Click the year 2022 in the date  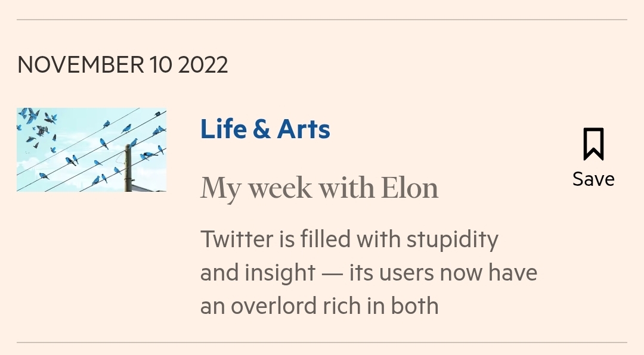pyautogui.click(x=203, y=64)
